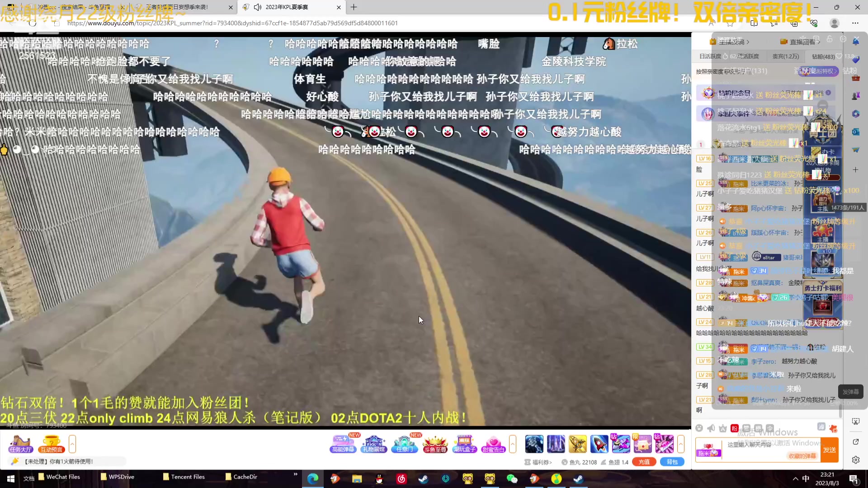Open the 礼物展馆 gift hall
The image size is (868, 488).
374,444
